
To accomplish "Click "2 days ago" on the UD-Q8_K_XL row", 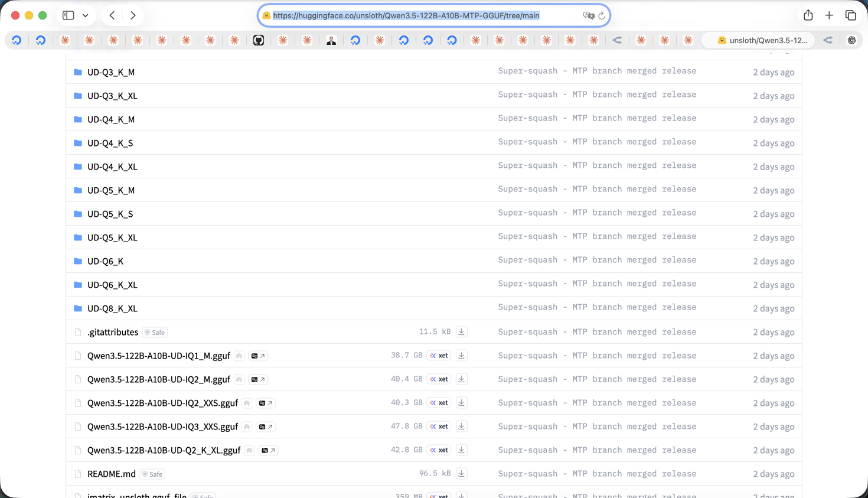I will pos(774,308).
